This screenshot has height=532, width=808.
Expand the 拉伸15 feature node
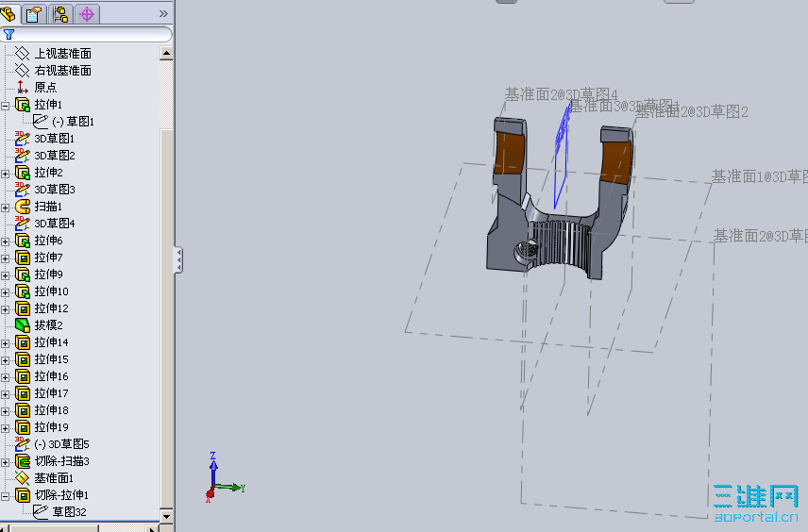[x=5, y=361]
